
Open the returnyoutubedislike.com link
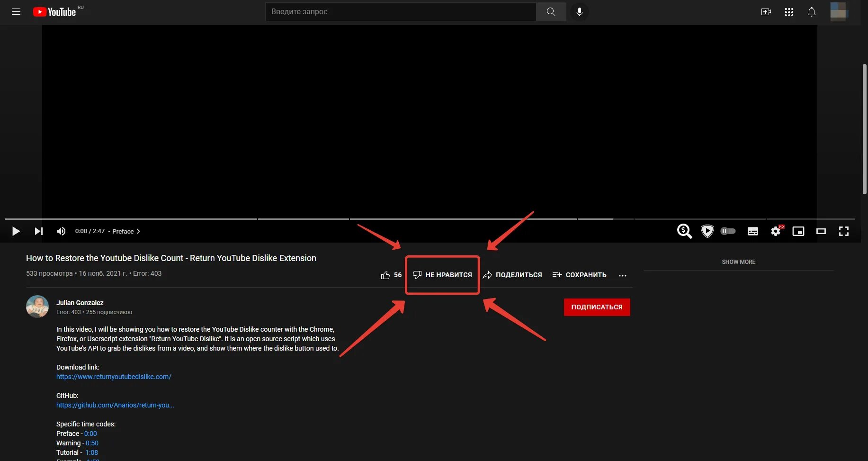pos(114,377)
